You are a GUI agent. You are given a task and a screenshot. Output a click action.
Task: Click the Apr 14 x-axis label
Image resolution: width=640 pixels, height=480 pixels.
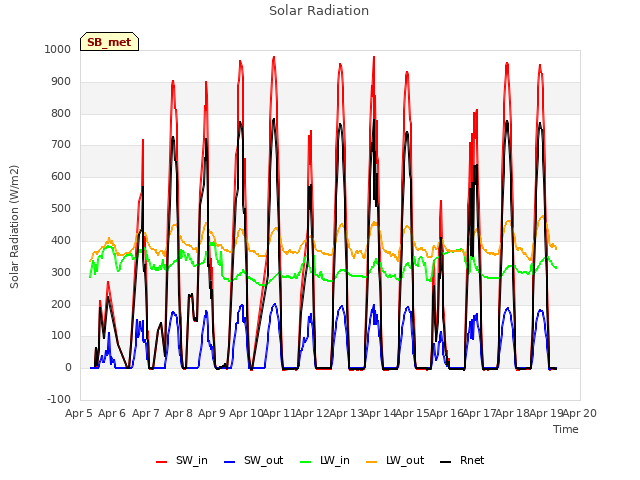(379, 413)
